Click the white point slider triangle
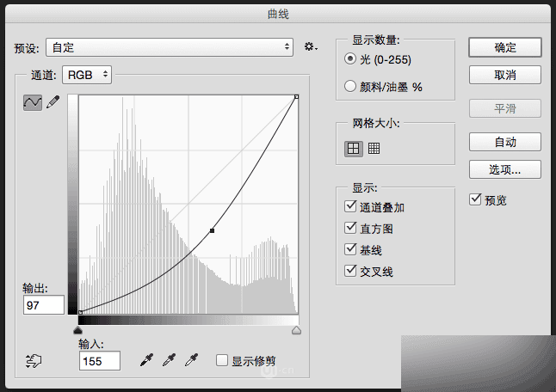Screen dimensions: 556x392 click(x=296, y=330)
